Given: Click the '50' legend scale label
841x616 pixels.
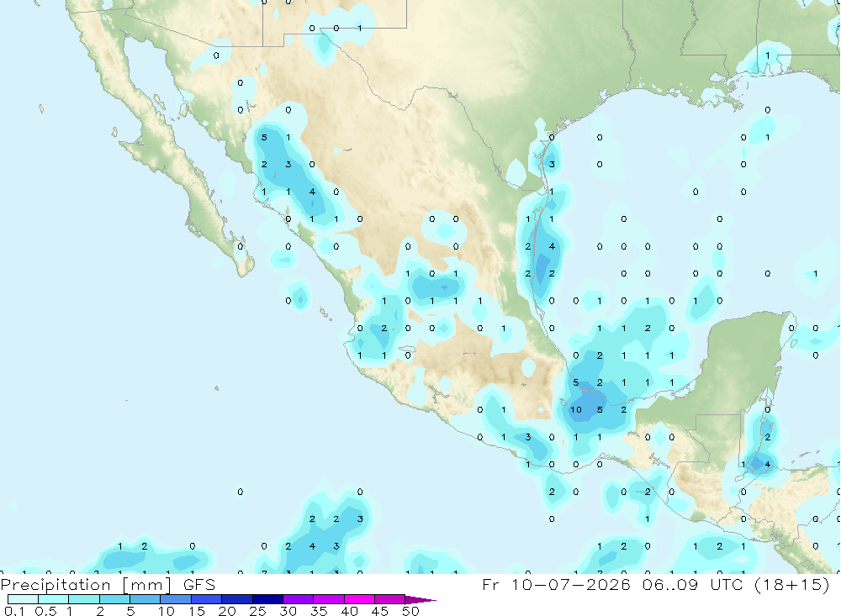Looking at the screenshot, I should pyautogui.click(x=411, y=611).
